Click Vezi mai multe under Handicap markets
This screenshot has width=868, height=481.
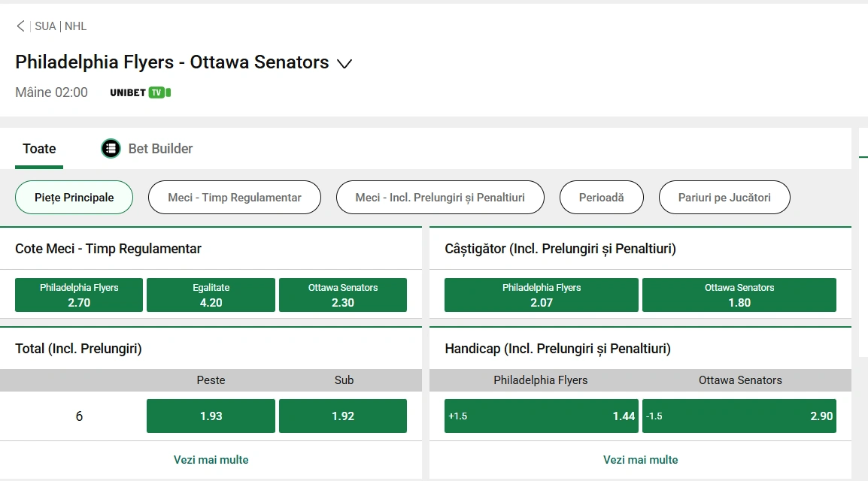point(639,460)
